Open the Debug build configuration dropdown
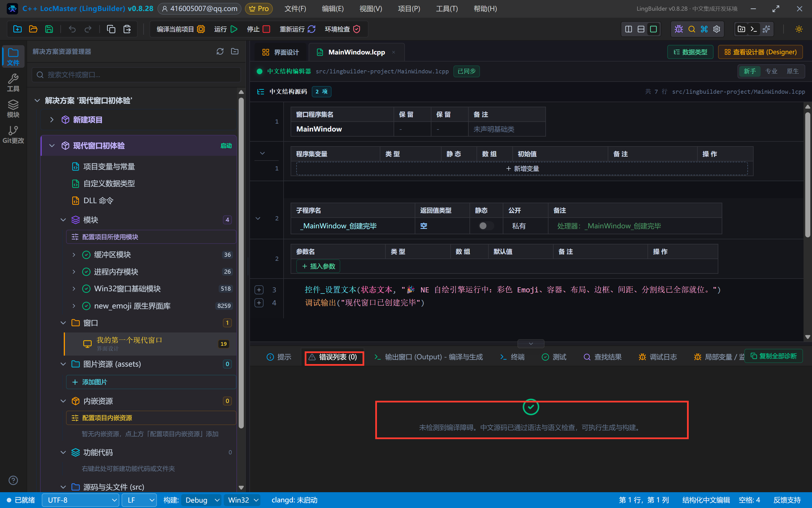The width and height of the screenshot is (812, 508). coord(201,500)
